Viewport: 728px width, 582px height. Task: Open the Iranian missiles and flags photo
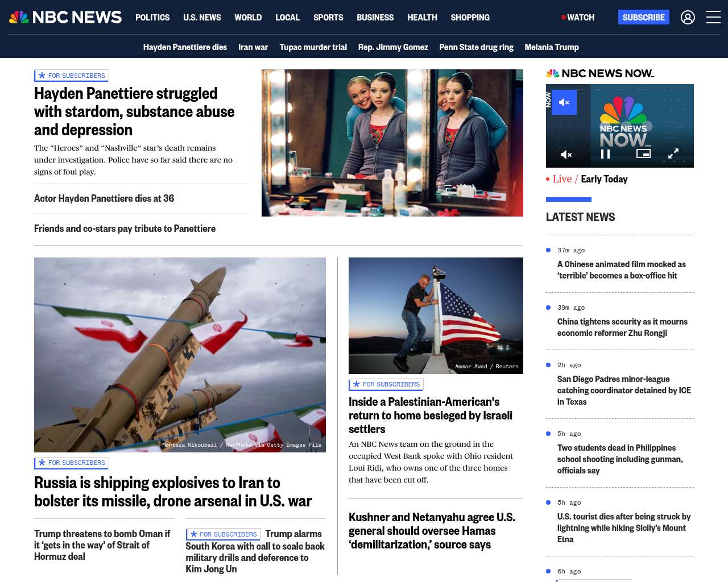[180, 355]
